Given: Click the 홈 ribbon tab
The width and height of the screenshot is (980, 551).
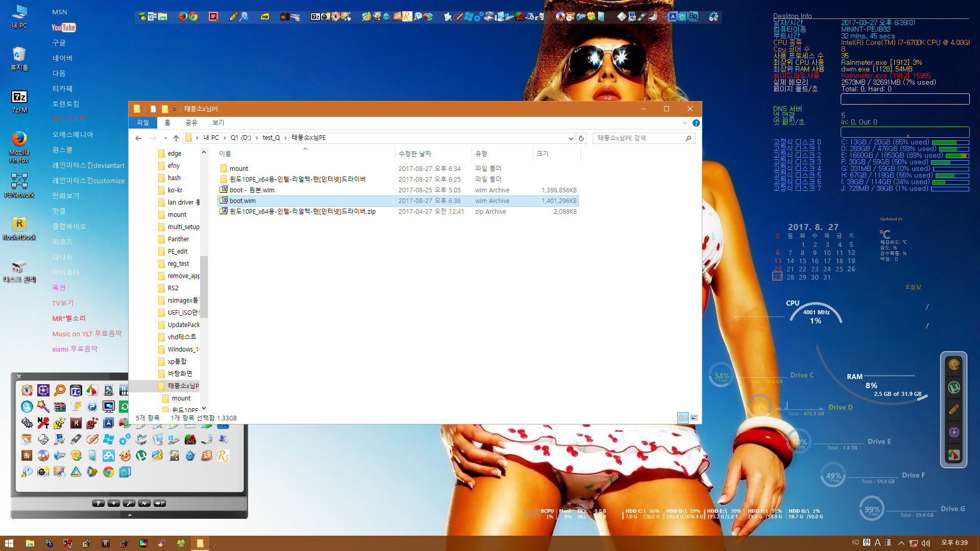Looking at the screenshot, I should pyautogui.click(x=167, y=122).
